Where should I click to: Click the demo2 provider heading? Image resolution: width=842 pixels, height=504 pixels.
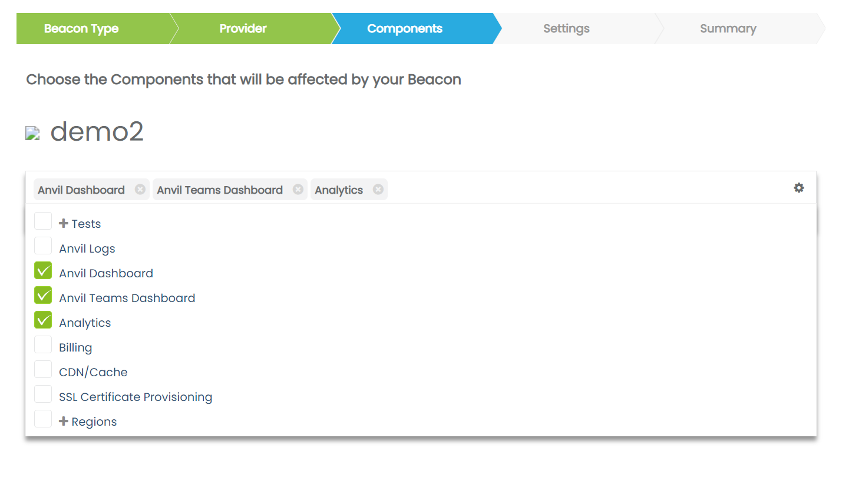(x=97, y=131)
